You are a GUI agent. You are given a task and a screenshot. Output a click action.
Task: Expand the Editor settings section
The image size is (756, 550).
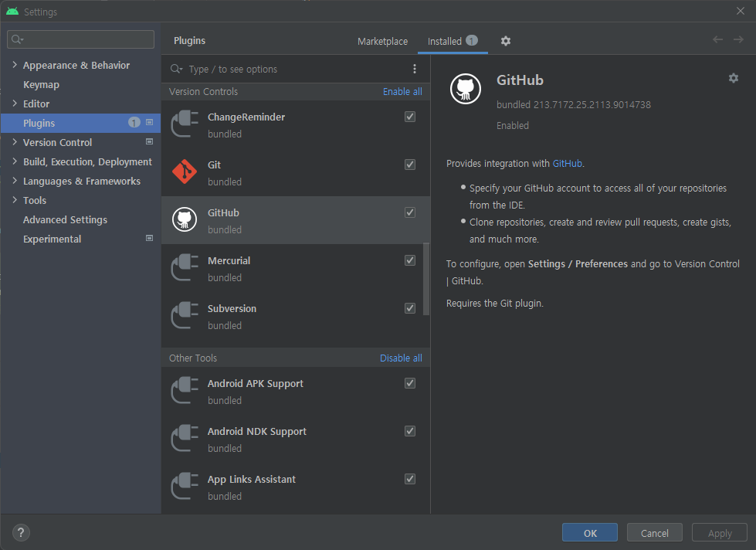coord(15,104)
